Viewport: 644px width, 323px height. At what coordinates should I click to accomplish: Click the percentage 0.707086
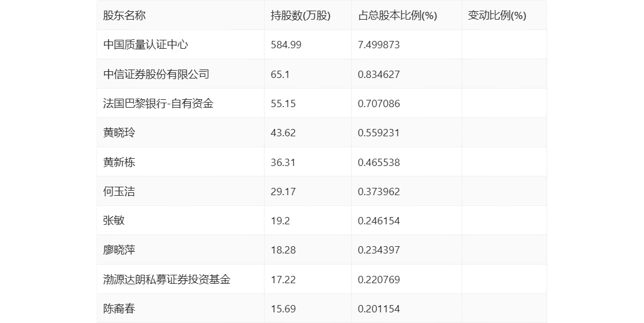click(x=379, y=103)
